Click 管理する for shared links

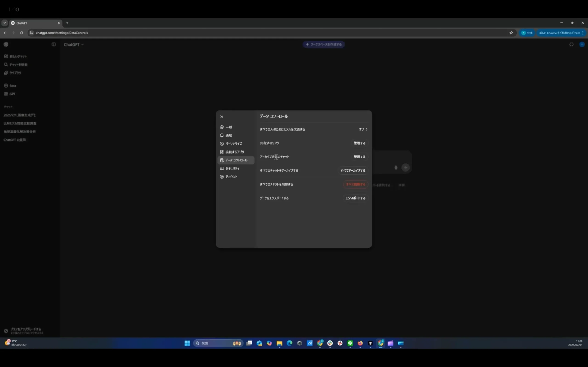pyautogui.click(x=359, y=143)
